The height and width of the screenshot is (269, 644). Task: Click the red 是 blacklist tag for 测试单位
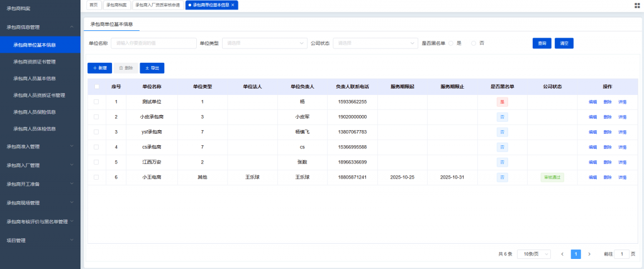pyautogui.click(x=502, y=101)
